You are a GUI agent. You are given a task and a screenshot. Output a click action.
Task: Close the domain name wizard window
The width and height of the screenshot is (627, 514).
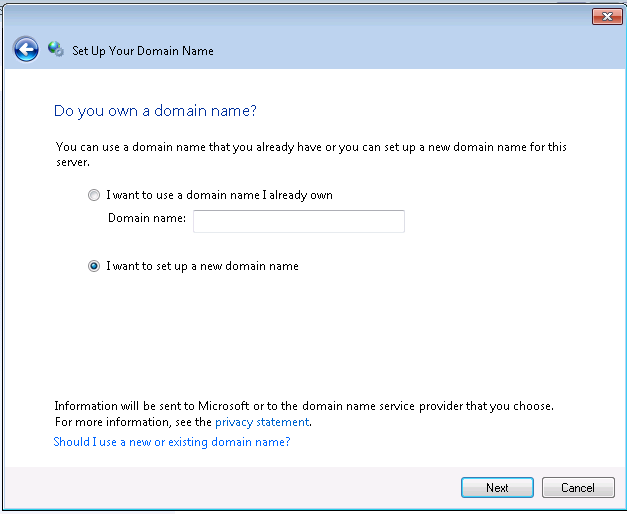point(607,16)
